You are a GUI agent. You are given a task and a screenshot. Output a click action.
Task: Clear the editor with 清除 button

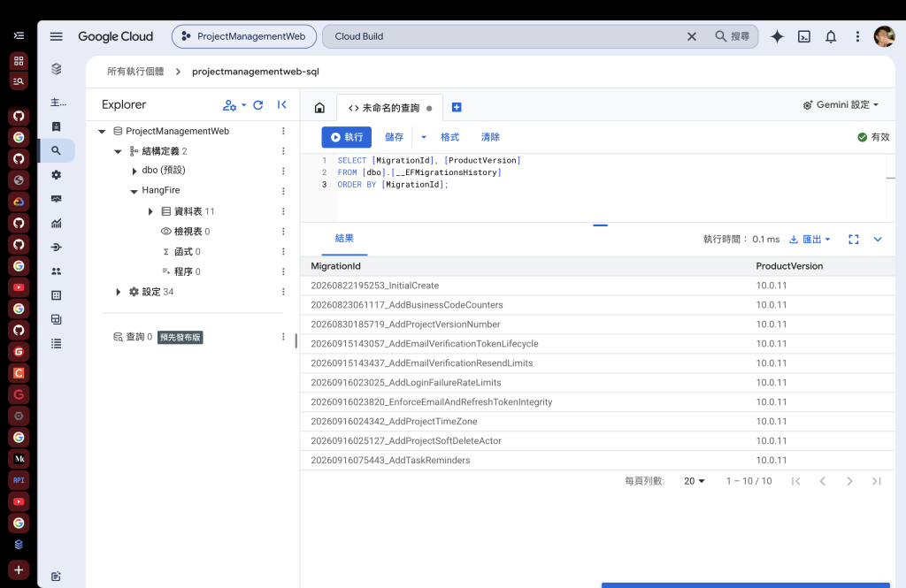(x=490, y=137)
